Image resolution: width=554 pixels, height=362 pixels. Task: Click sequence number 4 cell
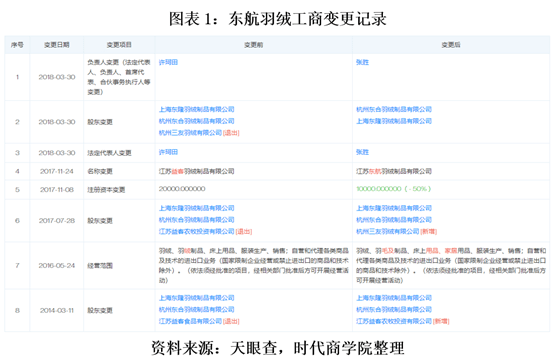[17, 171]
